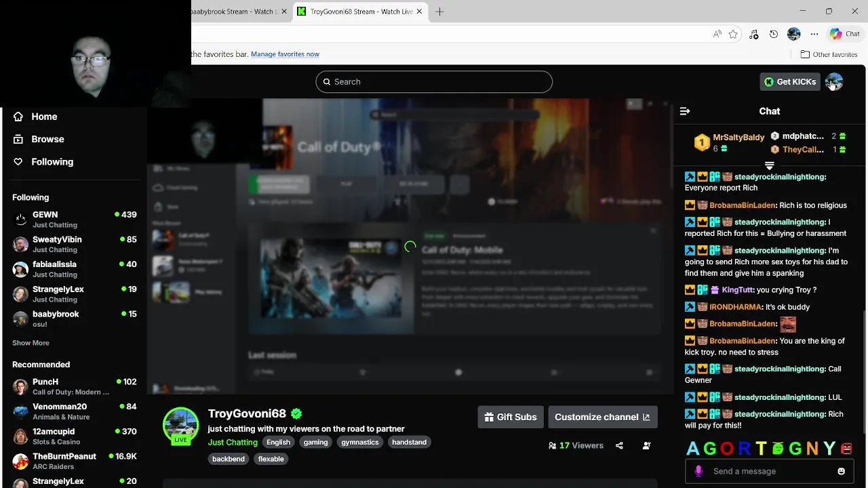The height and width of the screenshot is (488, 868).
Task: Share the stream using share icon
Action: tap(619, 445)
